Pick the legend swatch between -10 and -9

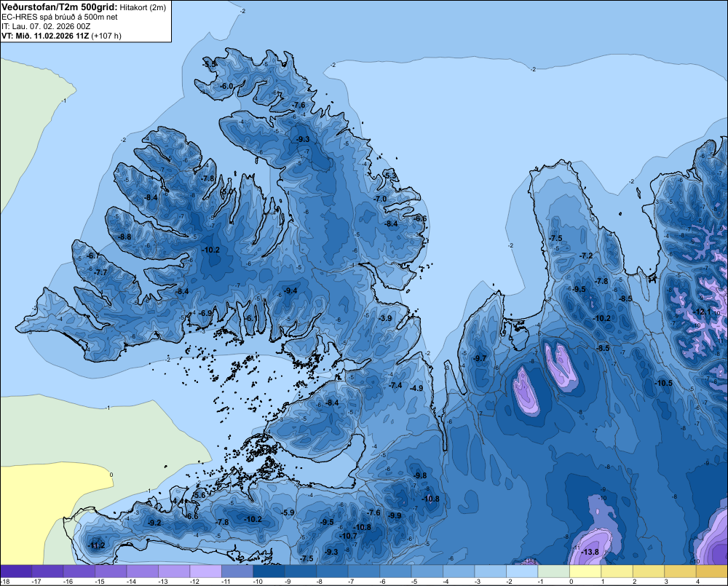point(269,571)
